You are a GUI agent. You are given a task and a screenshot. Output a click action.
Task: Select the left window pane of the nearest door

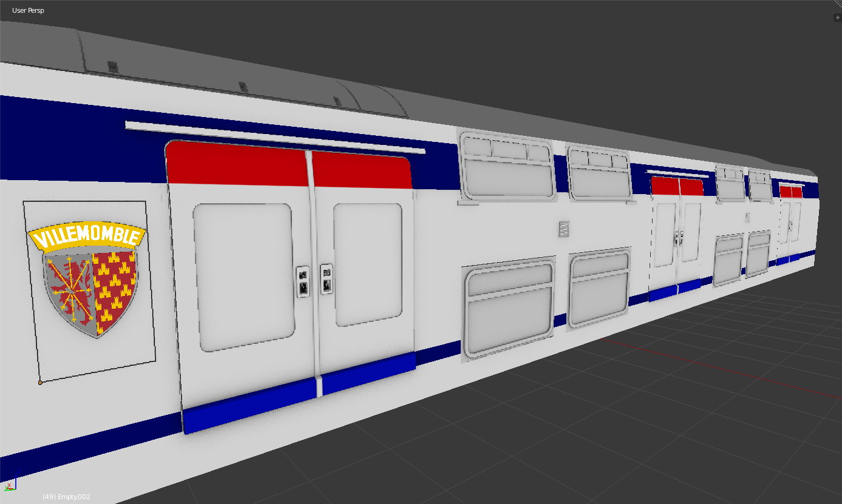(x=244, y=277)
